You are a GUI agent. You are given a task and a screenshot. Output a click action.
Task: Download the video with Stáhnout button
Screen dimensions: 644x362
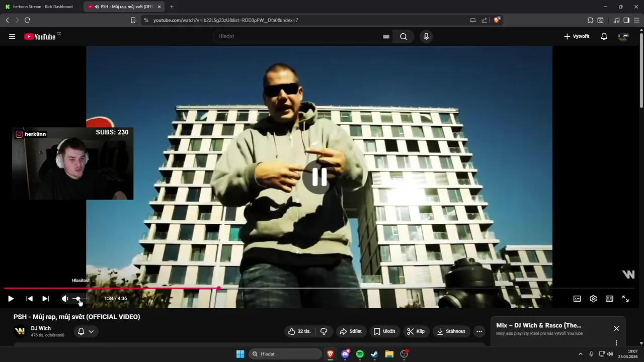[x=451, y=331]
